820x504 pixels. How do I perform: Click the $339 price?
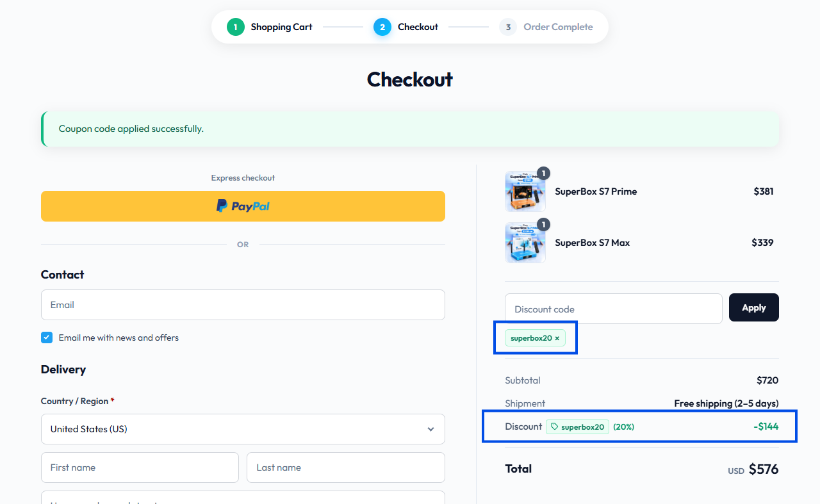click(x=762, y=243)
